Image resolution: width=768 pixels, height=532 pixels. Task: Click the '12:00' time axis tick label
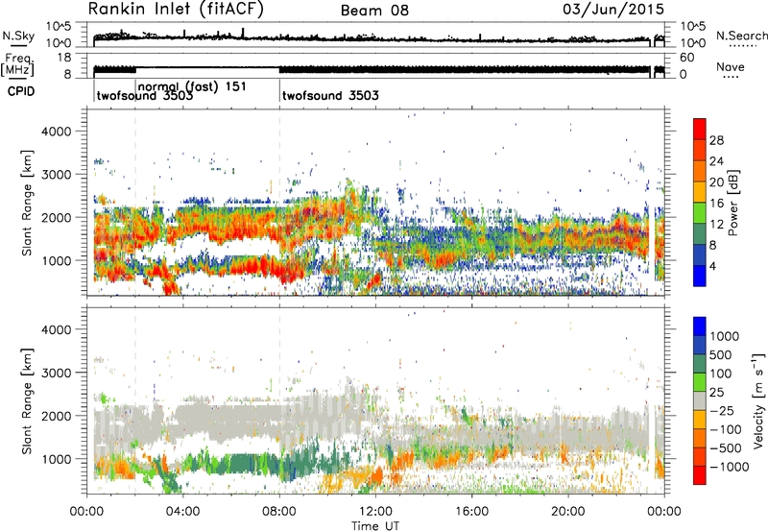[x=375, y=512]
